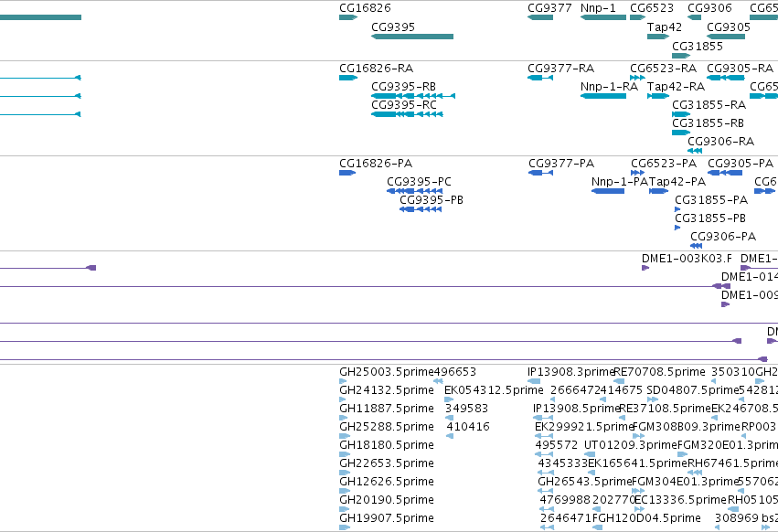Select the CG31855-RB transcript label
The height and width of the screenshot is (532, 778).
click(708, 123)
